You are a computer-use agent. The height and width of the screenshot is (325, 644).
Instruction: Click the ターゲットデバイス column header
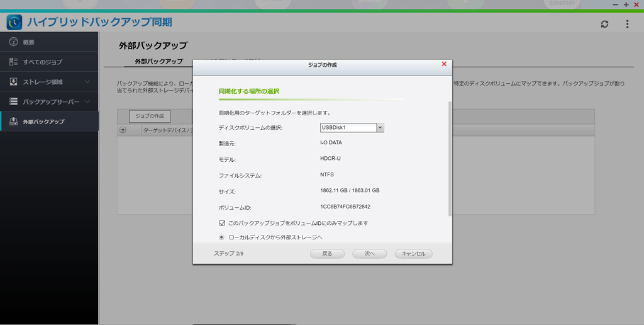pos(167,130)
